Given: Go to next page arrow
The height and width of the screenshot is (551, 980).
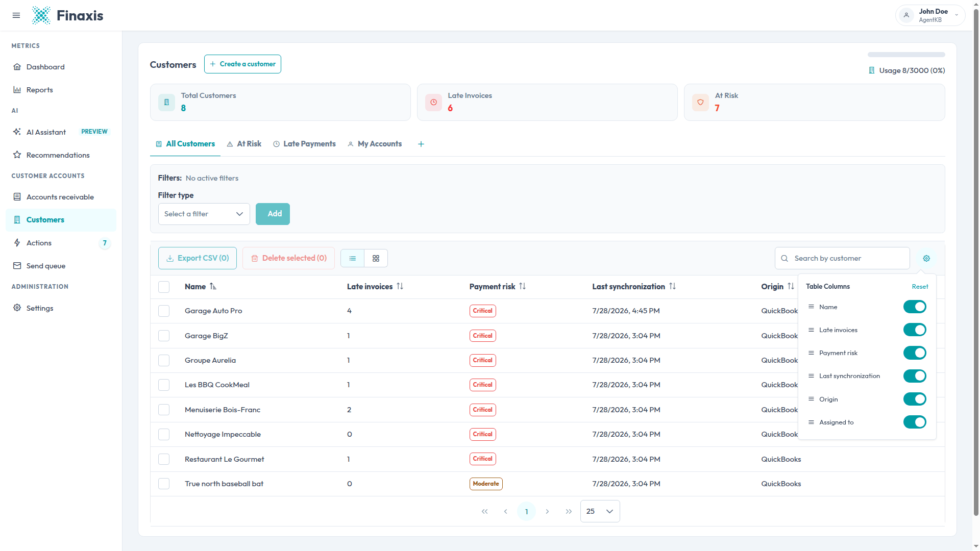Looking at the screenshot, I should pyautogui.click(x=547, y=511).
